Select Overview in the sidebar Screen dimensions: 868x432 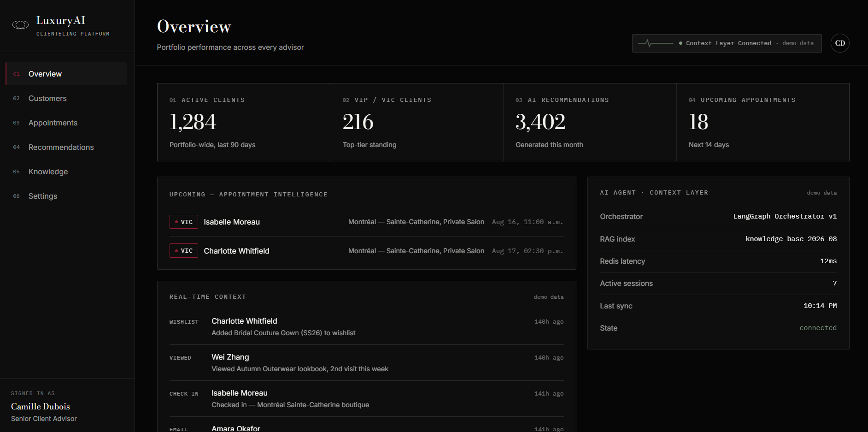[x=66, y=74]
